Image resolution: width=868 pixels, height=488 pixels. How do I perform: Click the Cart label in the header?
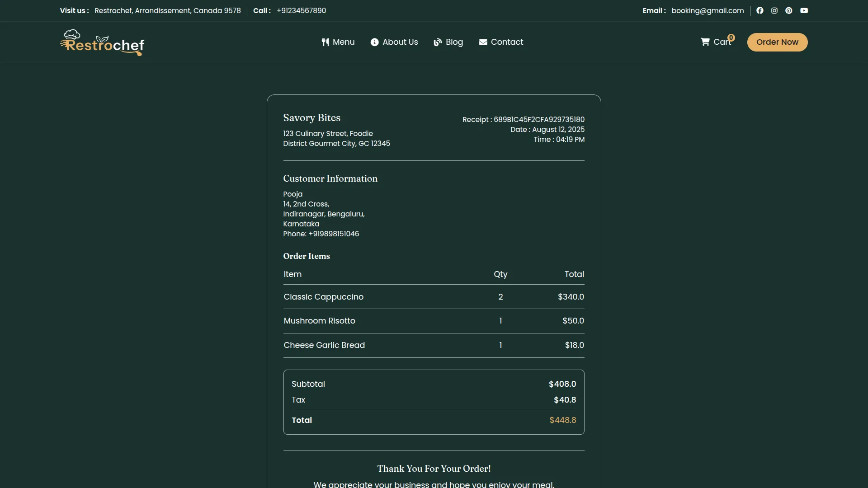[722, 42]
